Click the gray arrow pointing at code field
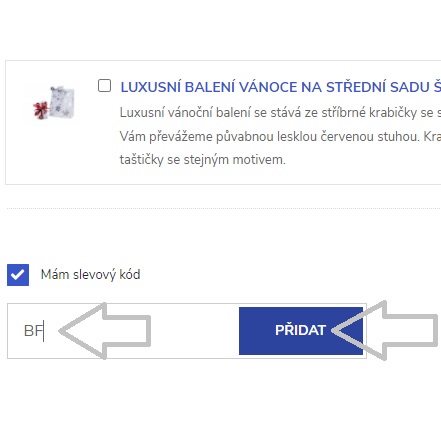The height and width of the screenshot is (441, 441). tap(105, 331)
